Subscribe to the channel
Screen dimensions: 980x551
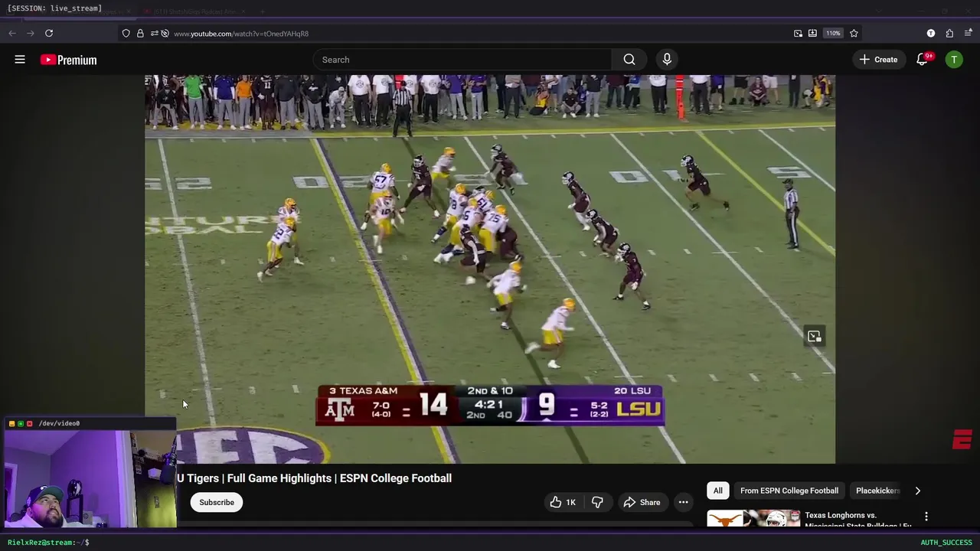point(217,502)
